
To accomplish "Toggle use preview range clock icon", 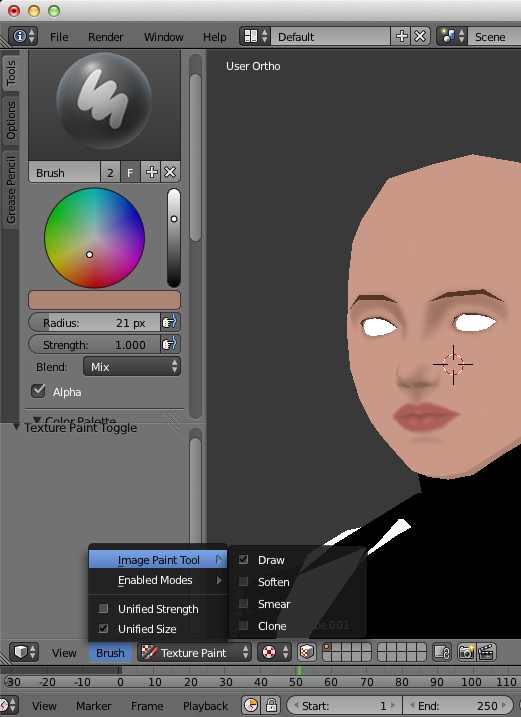I will (x=251, y=705).
